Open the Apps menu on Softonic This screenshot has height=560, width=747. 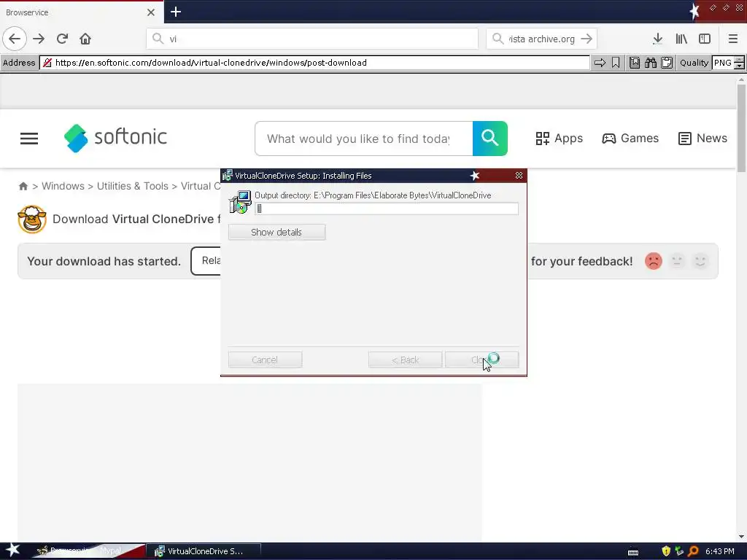559,138
